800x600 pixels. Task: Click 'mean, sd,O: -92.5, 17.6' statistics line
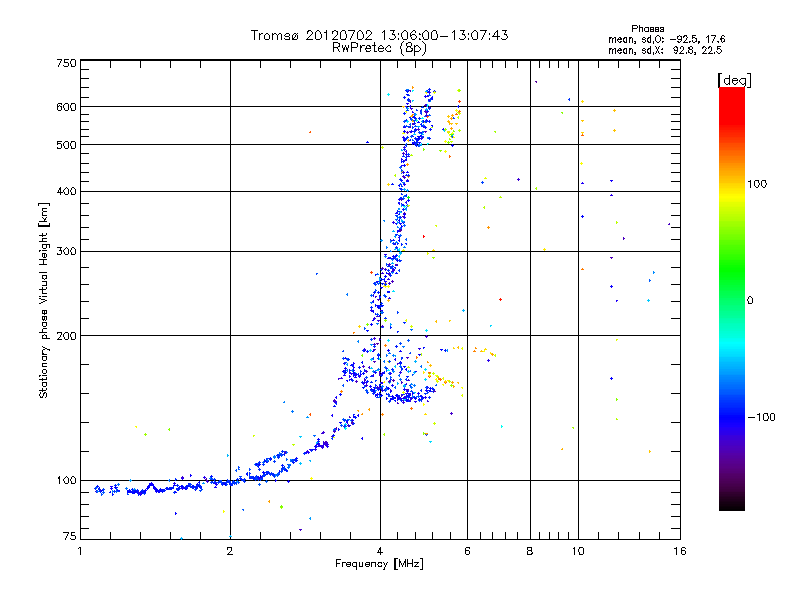666,39
